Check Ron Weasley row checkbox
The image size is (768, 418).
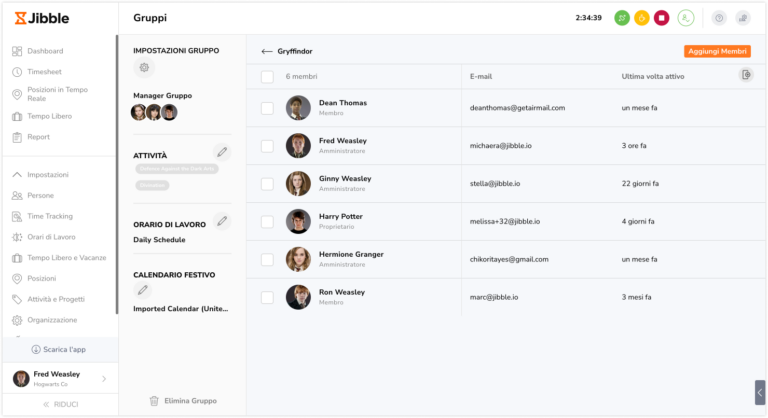point(267,297)
